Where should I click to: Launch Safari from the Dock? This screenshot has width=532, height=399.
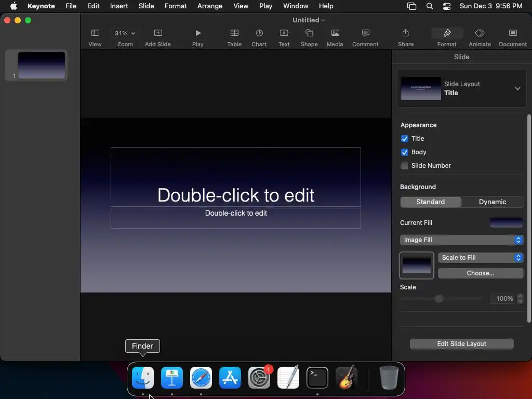tap(201, 378)
